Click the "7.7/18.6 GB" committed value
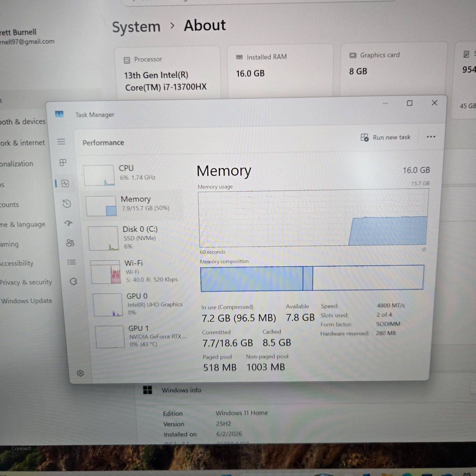Image resolution: width=476 pixels, height=476 pixels. coord(228,343)
